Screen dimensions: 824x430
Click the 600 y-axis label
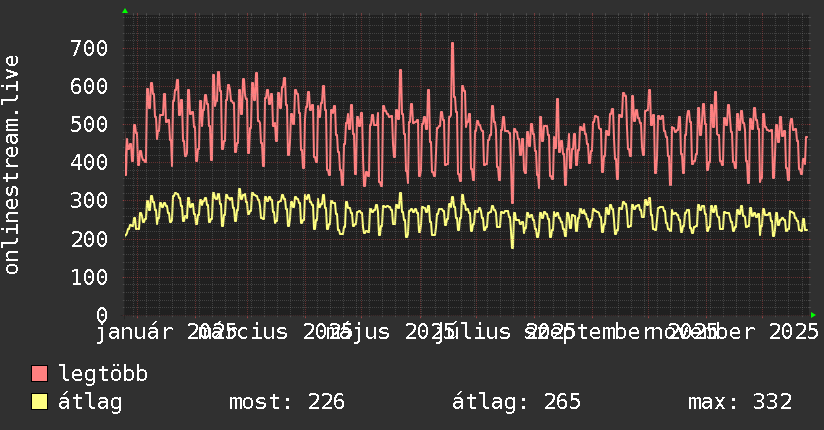tap(89, 86)
